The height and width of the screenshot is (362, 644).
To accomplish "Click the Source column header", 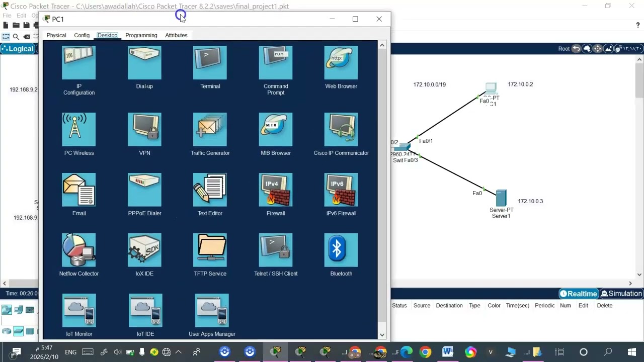I will pyautogui.click(x=422, y=306).
